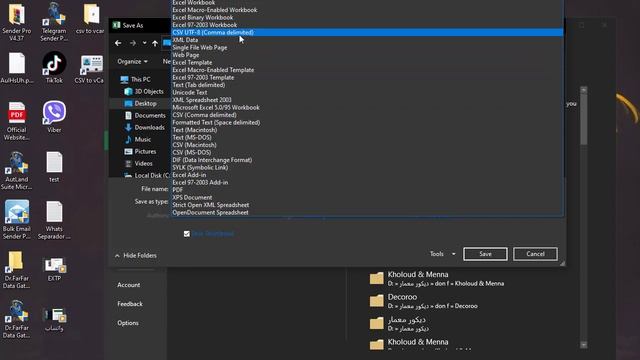This screenshot has width=640, height=360.
Task: Choose PDF file type
Action: coord(178,190)
